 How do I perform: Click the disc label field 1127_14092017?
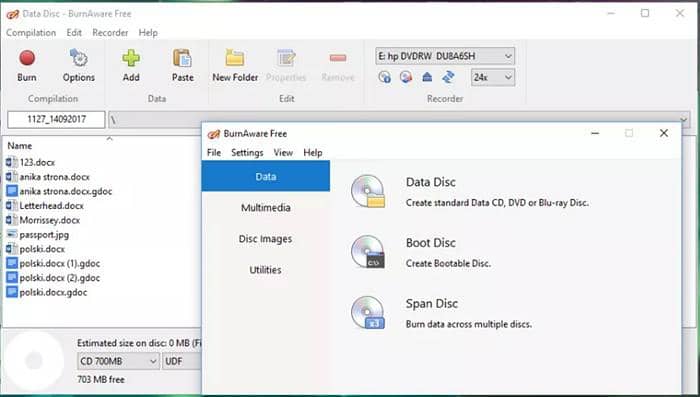pos(56,120)
